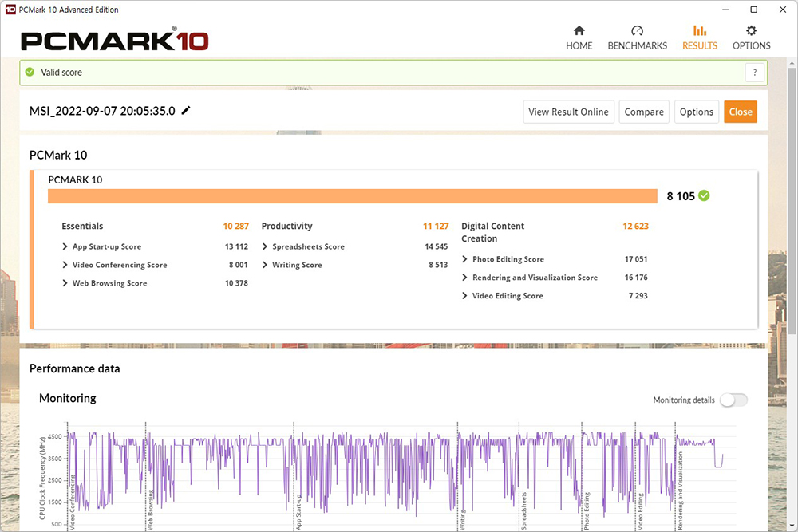
Task: Click the green check next to 8 105
Action: [704, 196]
